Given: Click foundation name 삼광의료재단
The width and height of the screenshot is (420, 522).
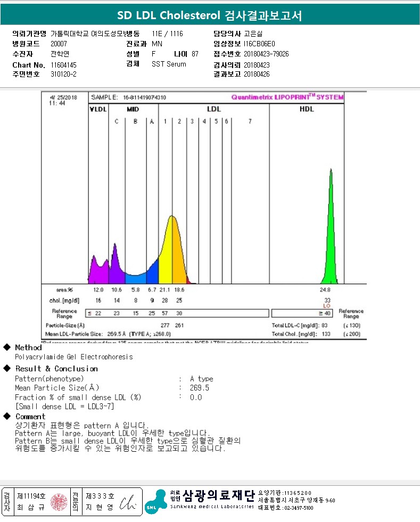Looking at the screenshot, I should (x=218, y=496).
